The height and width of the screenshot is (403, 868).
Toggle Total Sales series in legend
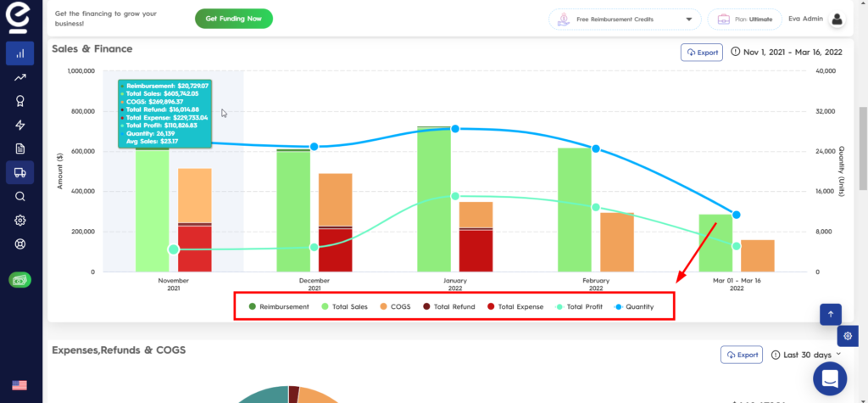[x=344, y=306]
